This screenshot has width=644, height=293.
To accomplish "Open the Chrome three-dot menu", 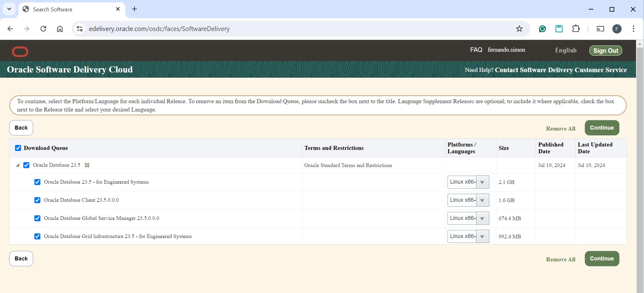I will (x=634, y=29).
